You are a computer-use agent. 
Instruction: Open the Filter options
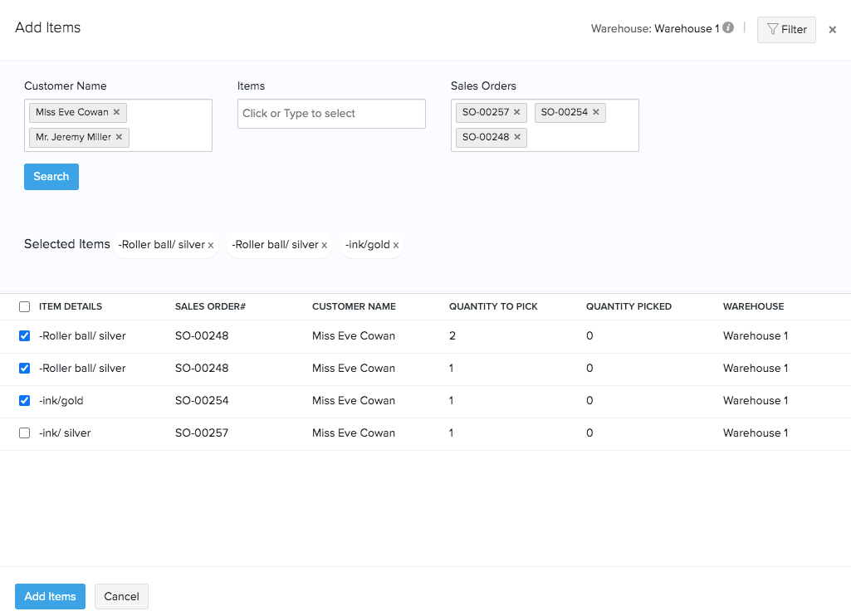click(785, 30)
